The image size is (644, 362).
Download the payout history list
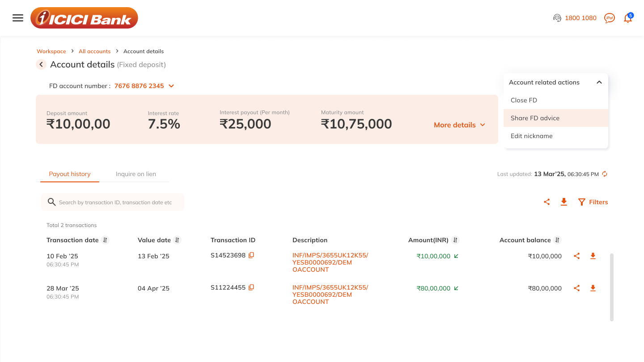[x=564, y=202]
